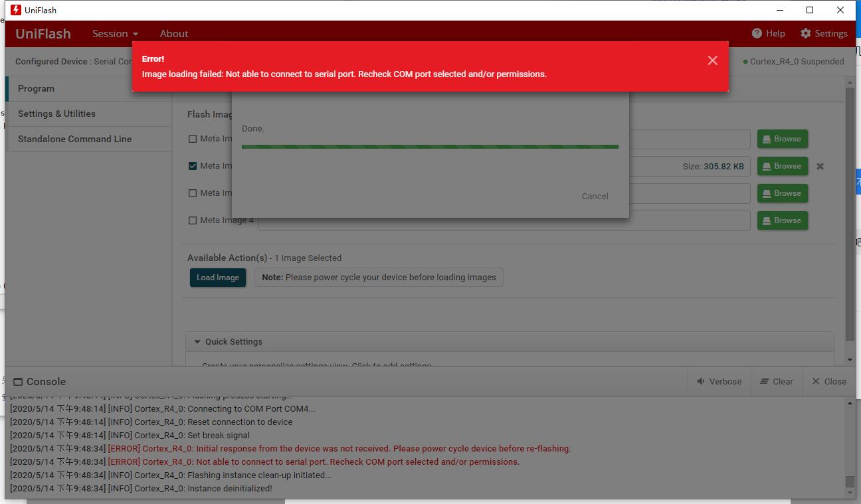The height and width of the screenshot is (504, 861).
Task: Open Settings & Utilities section
Action: (x=89, y=114)
